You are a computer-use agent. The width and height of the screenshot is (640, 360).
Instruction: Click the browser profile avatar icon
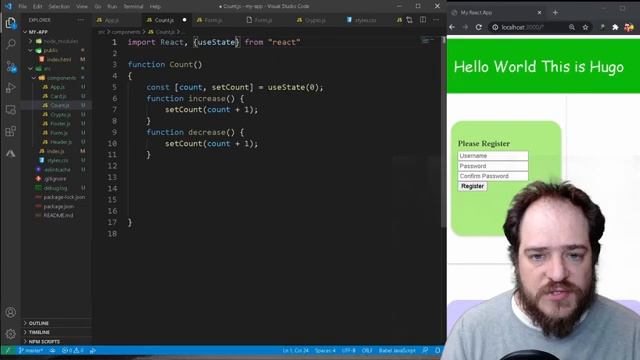coord(629,27)
